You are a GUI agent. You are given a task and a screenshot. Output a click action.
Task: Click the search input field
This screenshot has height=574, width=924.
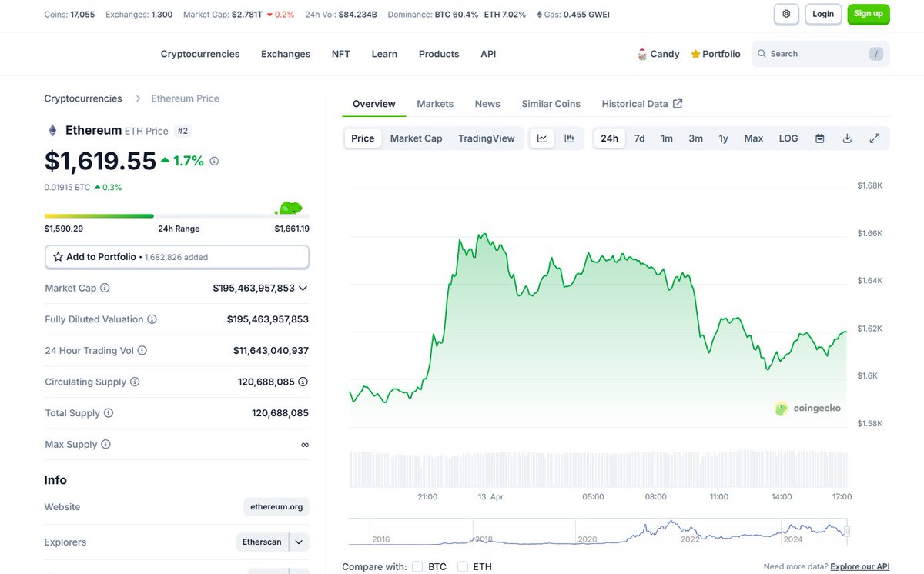808,53
